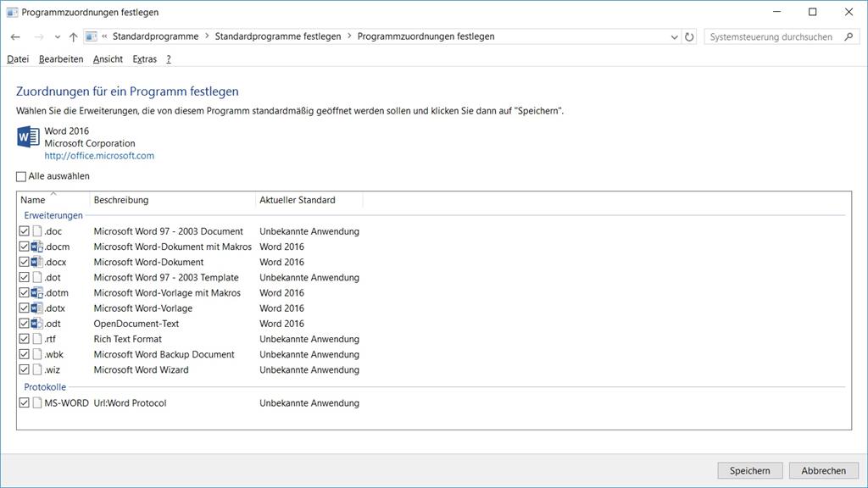The height and width of the screenshot is (488, 868).
Task: Click the control panel icon in address bar
Action: coord(92,36)
